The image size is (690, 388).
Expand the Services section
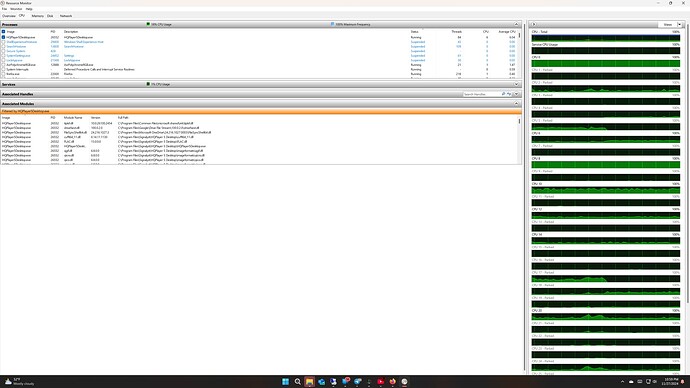(x=516, y=84)
